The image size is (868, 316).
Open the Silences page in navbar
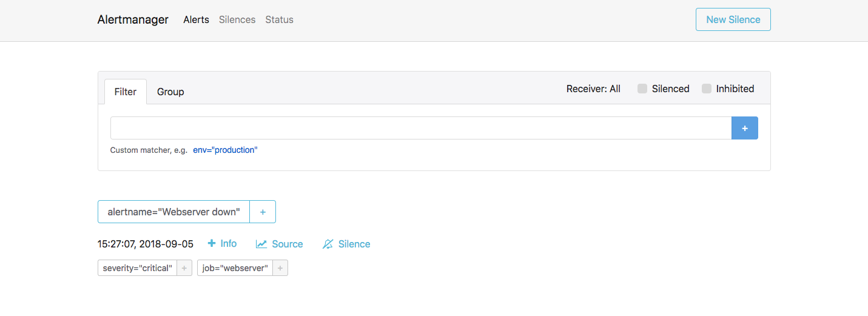(x=237, y=19)
